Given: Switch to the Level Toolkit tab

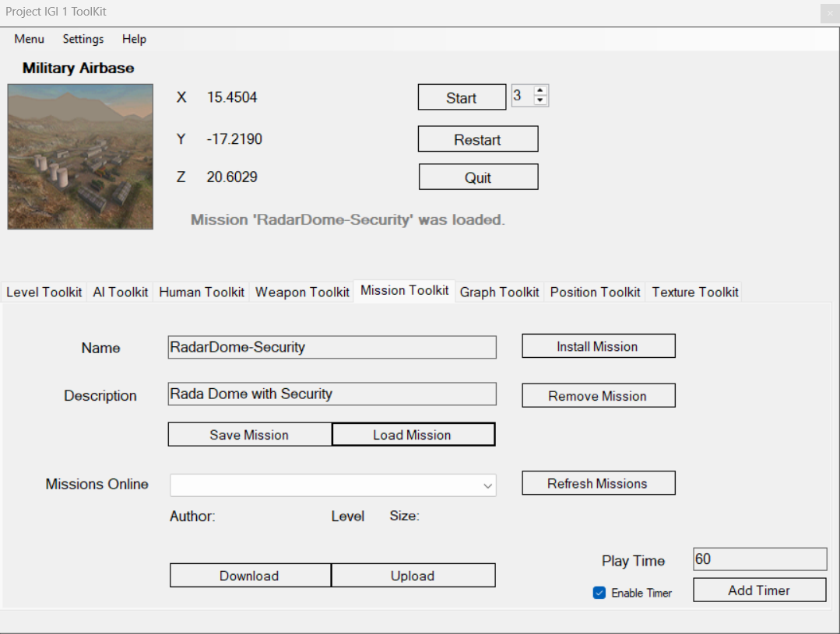Looking at the screenshot, I should pyautogui.click(x=44, y=292).
